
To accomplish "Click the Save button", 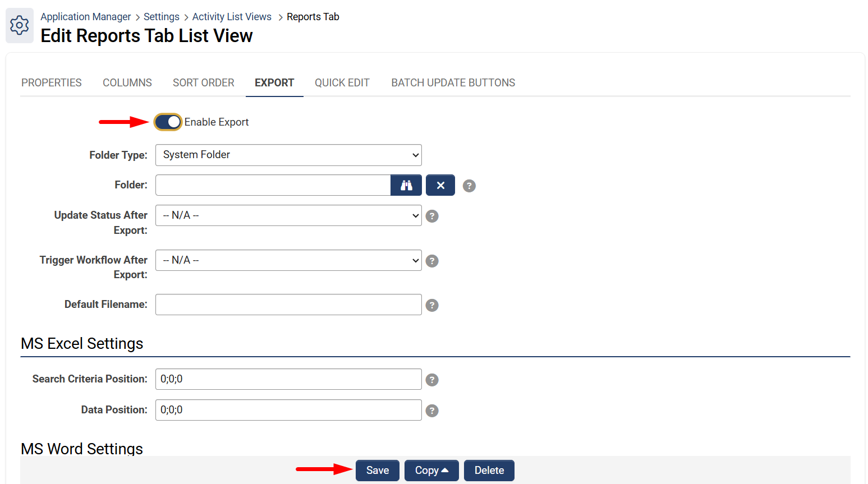I will 378,471.
